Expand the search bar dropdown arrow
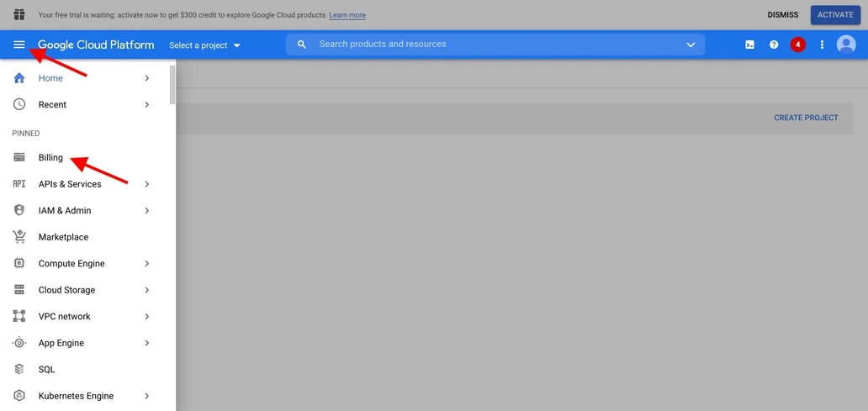Viewport: 868px width, 411px height. click(x=691, y=45)
